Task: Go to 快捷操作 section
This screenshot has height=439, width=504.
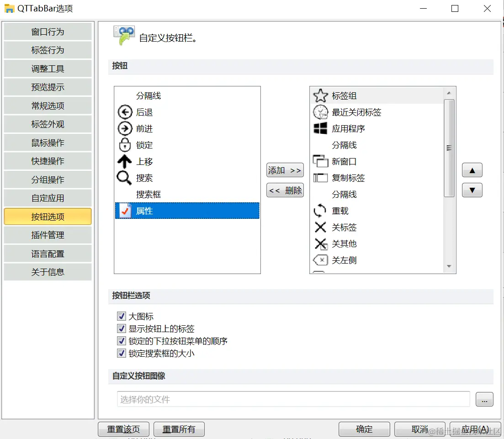Action: point(48,161)
